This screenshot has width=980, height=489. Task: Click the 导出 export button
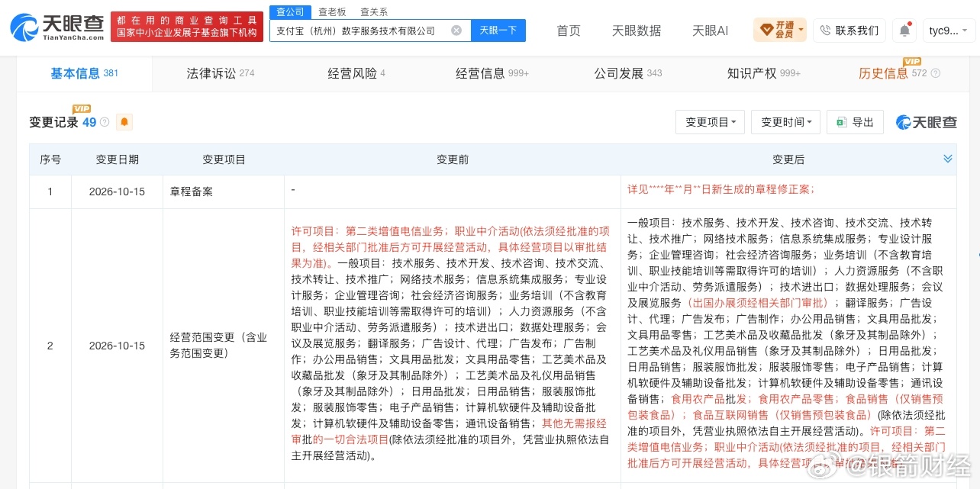click(x=855, y=122)
